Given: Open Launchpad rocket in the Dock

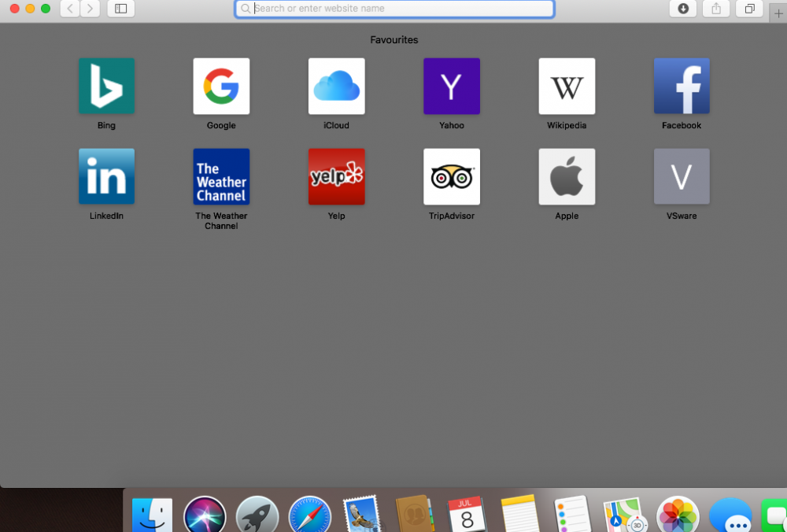Looking at the screenshot, I should pyautogui.click(x=257, y=515).
